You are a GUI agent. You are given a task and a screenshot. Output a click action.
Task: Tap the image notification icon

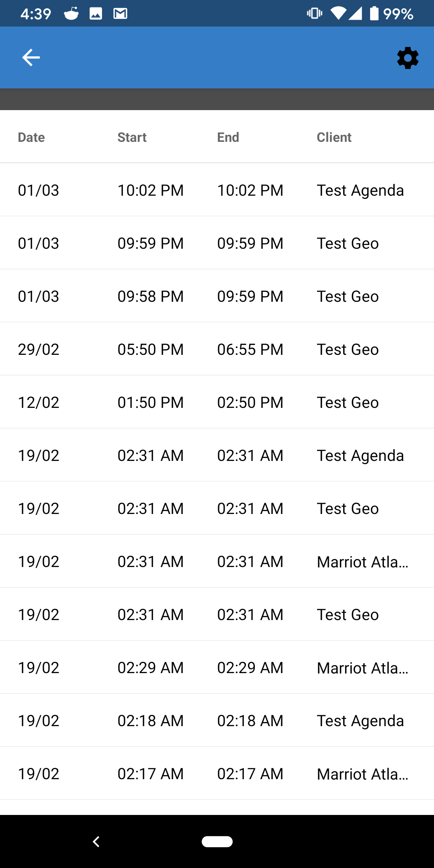coord(96,14)
